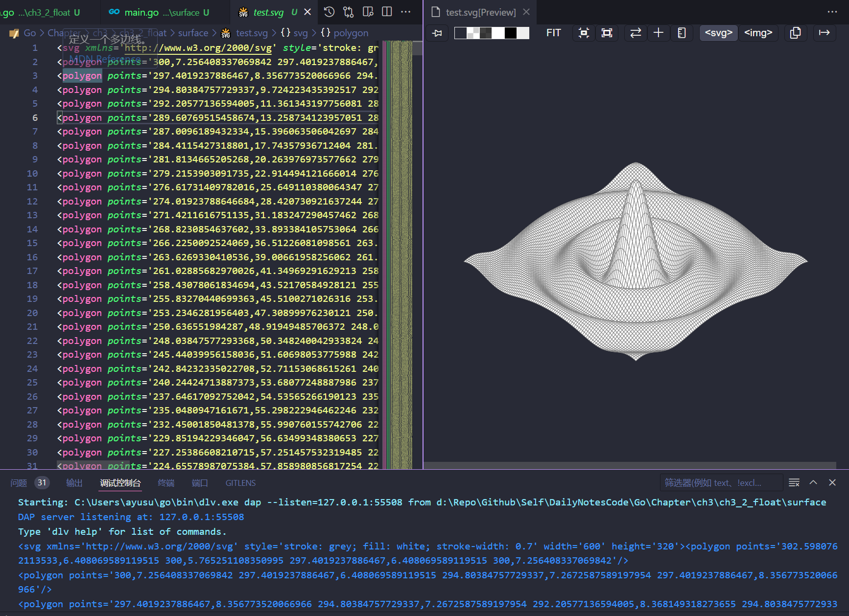
Task: Expand the Go breadcrumb segment
Action: [30, 33]
